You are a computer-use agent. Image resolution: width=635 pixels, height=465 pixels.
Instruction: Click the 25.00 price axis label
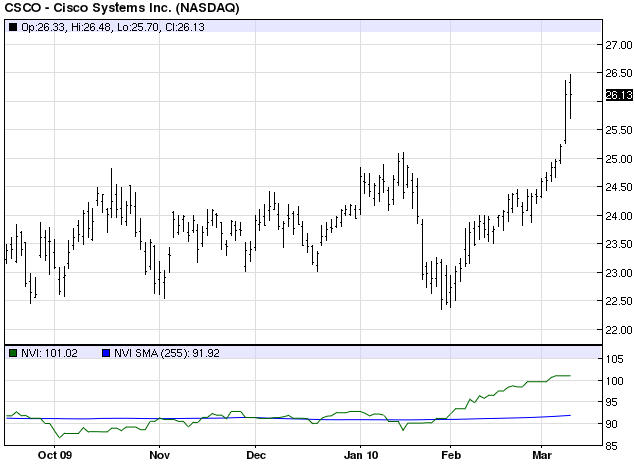(619, 159)
